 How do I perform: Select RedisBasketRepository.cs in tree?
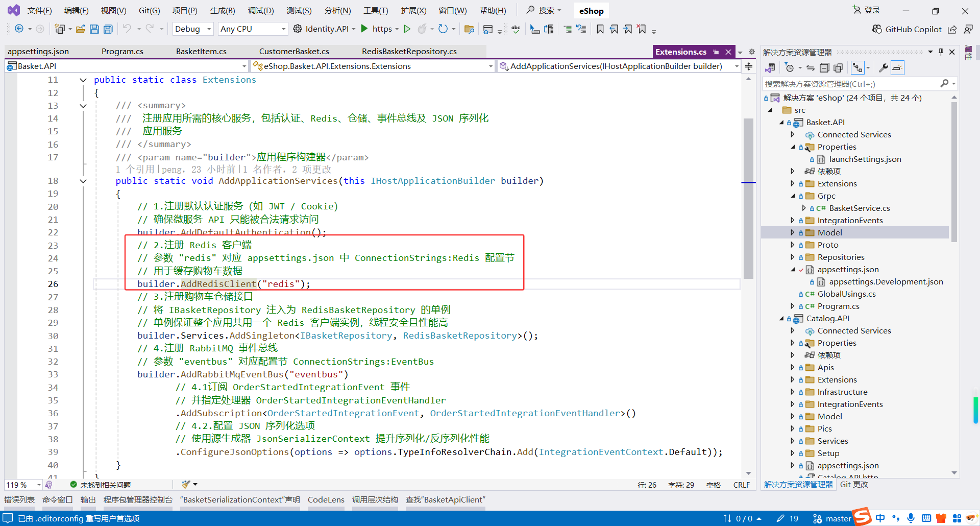pos(408,51)
